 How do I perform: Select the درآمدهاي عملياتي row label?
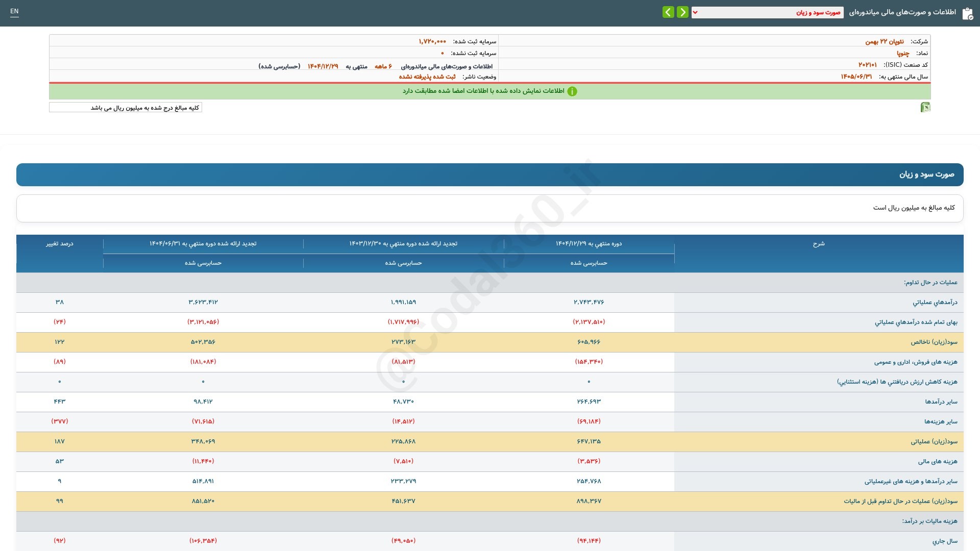coord(935,303)
